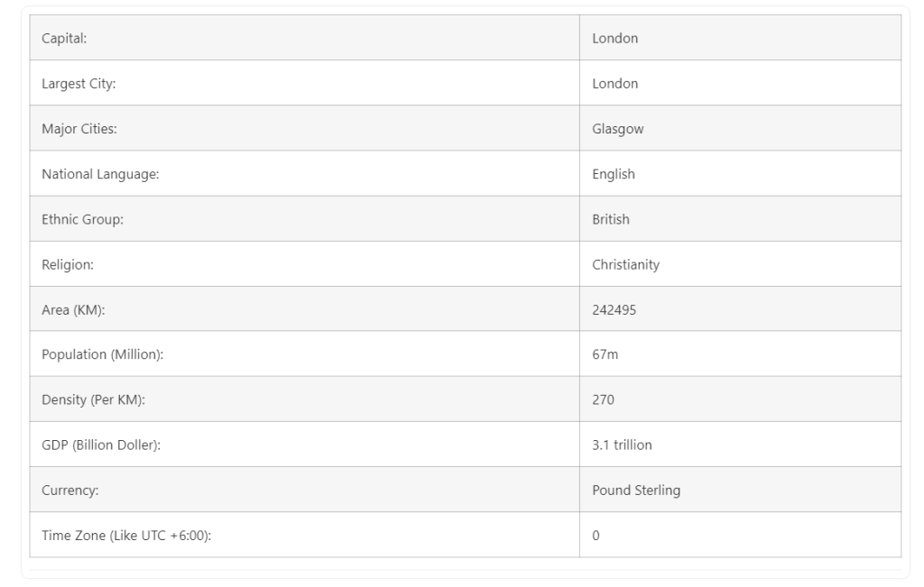Select the 'British' value cell

610,219
